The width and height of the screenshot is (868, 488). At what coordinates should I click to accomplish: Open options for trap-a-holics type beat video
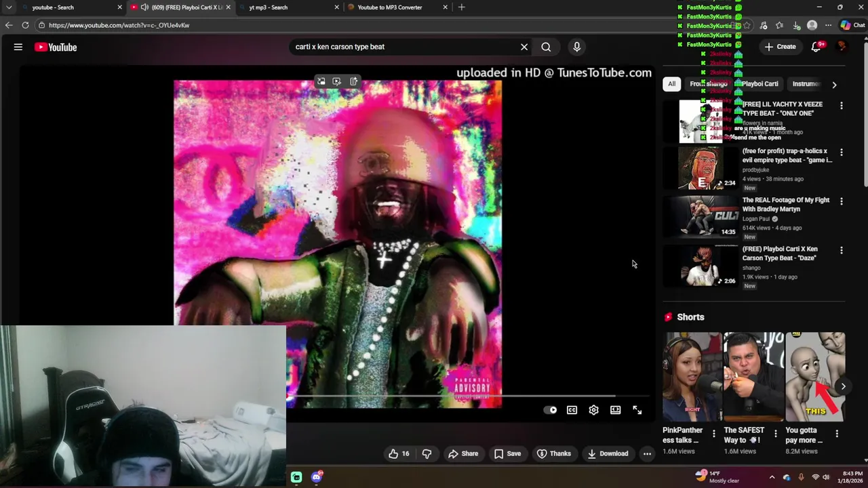point(842,152)
